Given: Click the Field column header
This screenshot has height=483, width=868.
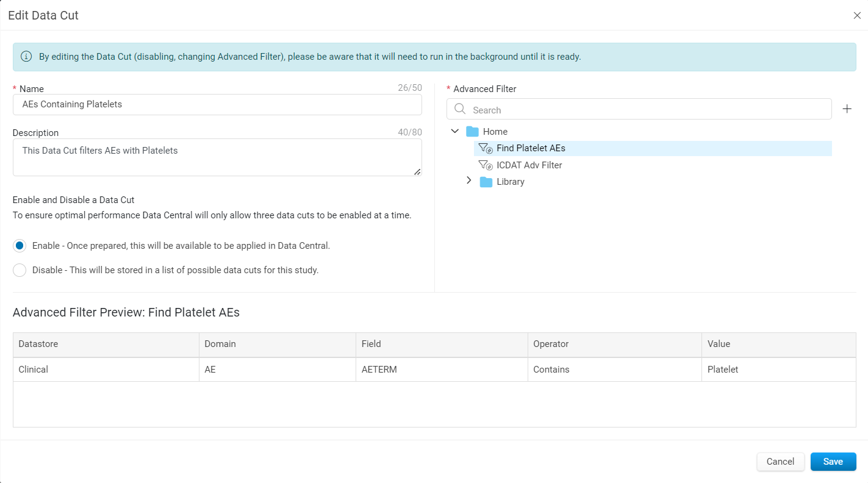Looking at the screenshot, I should click(x=442, y=345).
